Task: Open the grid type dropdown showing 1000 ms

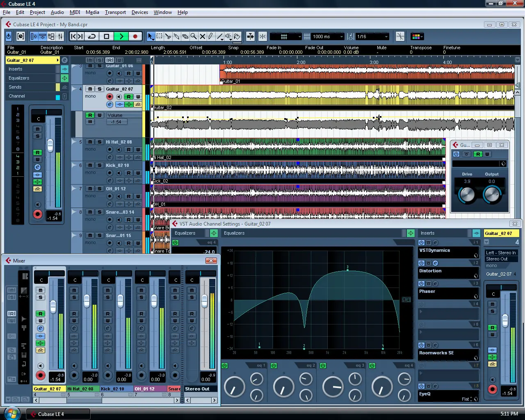Action: point(328,37)
